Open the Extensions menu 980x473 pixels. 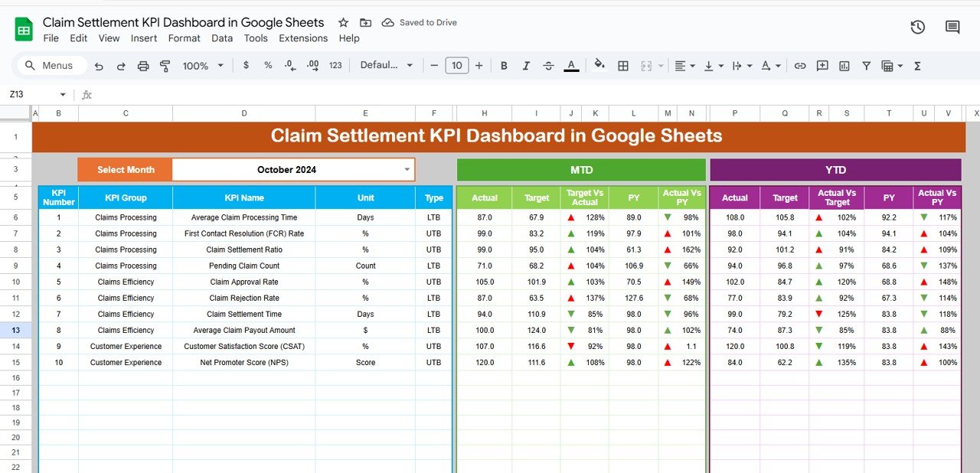pyautogui.click(x=303, y=38)
